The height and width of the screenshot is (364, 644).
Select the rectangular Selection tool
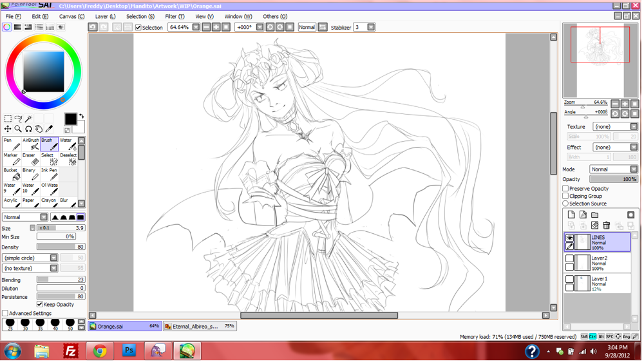click(7, 119)
